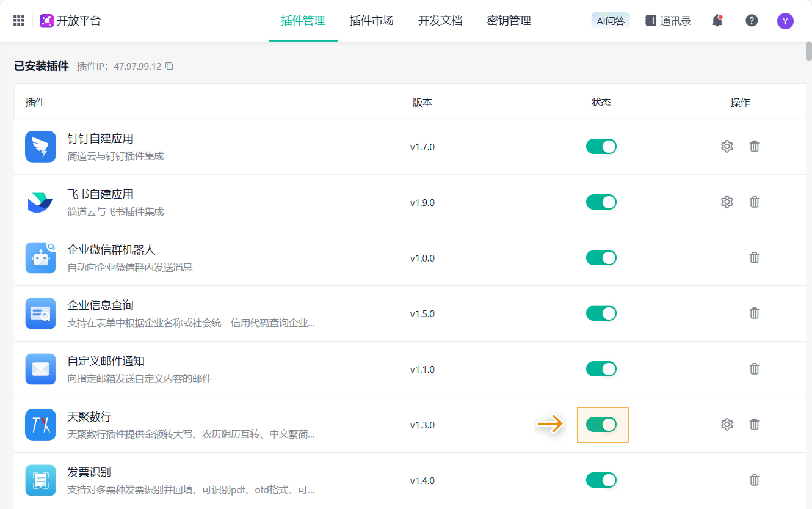Toggle 自定义邮件通知 status switch
The height and width of the screenshot is (509, 812).
pyautogui.click(x=601, y=369)
